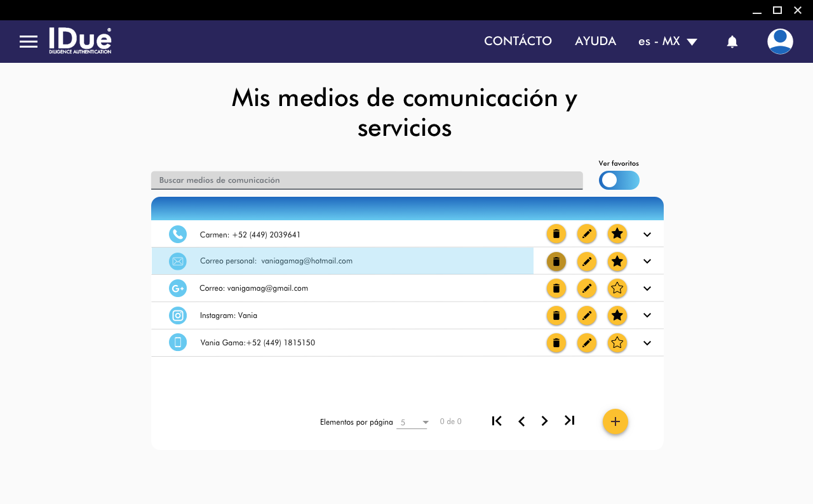Image resolution: width=813 pixels, height=504 pixels.
Task: Open the notifications bell
Action: tap(732, 42)
